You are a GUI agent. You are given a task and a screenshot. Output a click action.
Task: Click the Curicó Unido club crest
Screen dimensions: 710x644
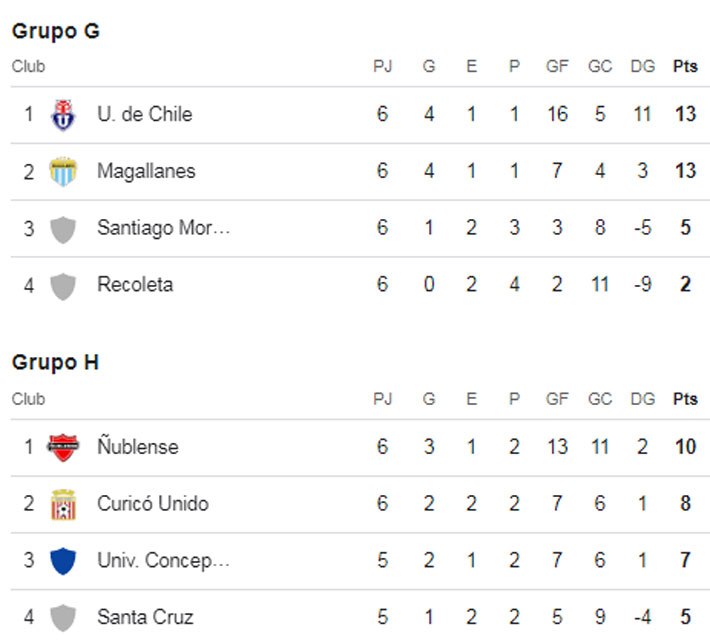63,504
